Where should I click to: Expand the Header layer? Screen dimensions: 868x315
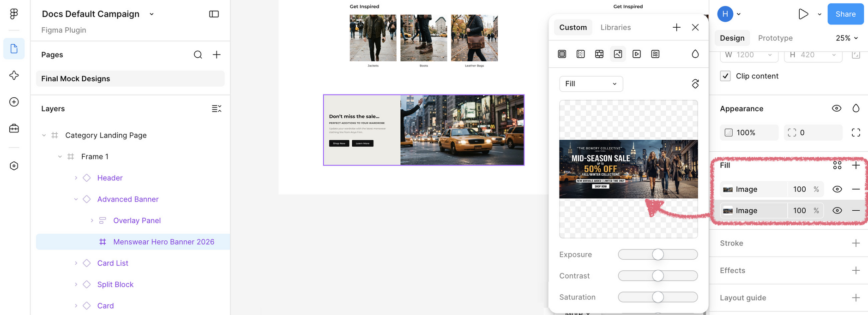point(76,178)
